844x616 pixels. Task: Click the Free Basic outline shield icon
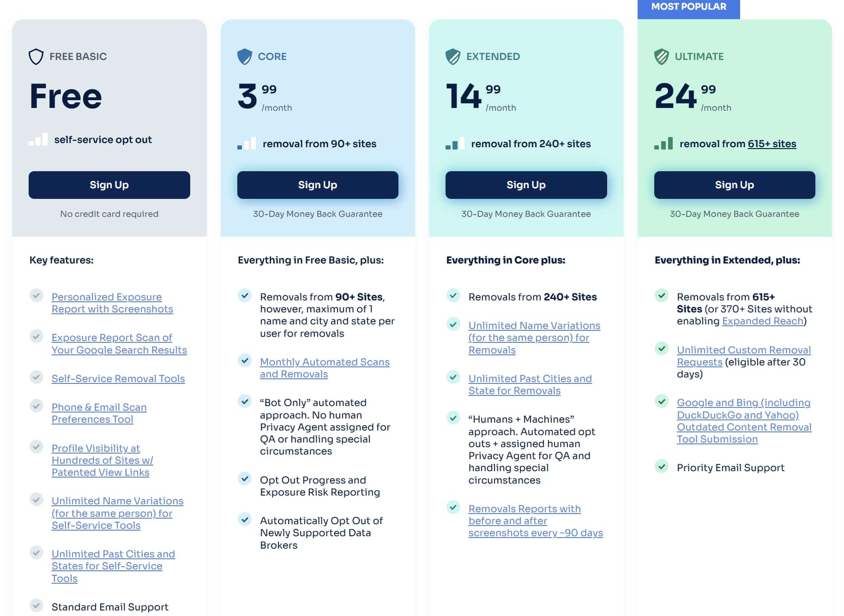(x=36, y=57)
